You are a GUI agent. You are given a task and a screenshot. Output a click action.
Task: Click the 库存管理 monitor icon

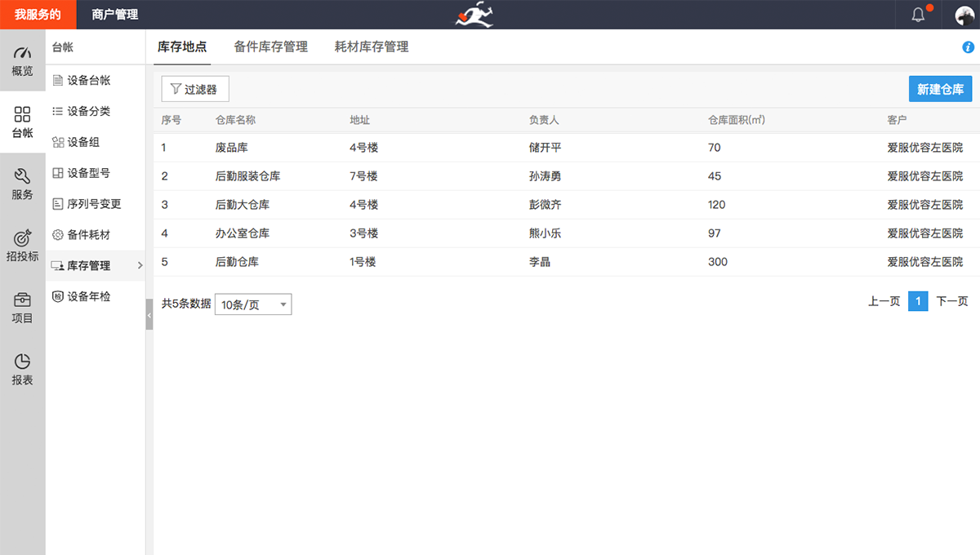pyautogui.click(x=58, y=266)
